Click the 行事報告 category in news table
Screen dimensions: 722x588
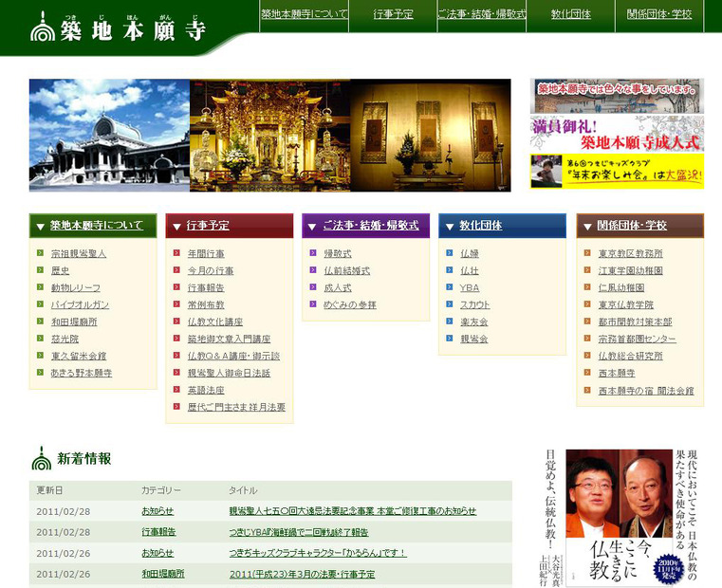pos(158,532)
